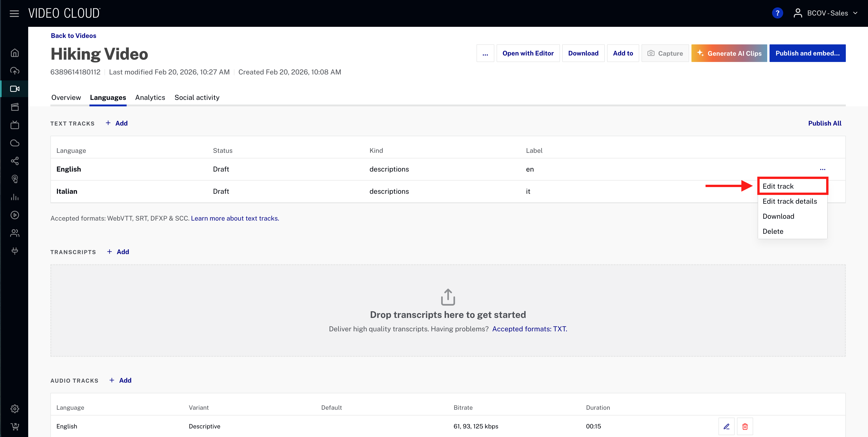868x437 pixels.
Task: Edit the English audio track with the pencil icon
Action: pyautogui.click(x=727, y=426)
